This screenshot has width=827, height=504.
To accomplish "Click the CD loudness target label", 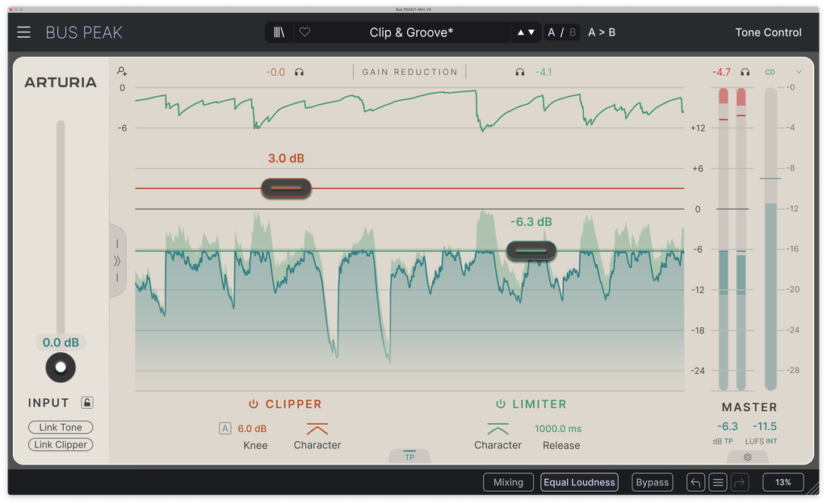I will [x=770, y=72].
